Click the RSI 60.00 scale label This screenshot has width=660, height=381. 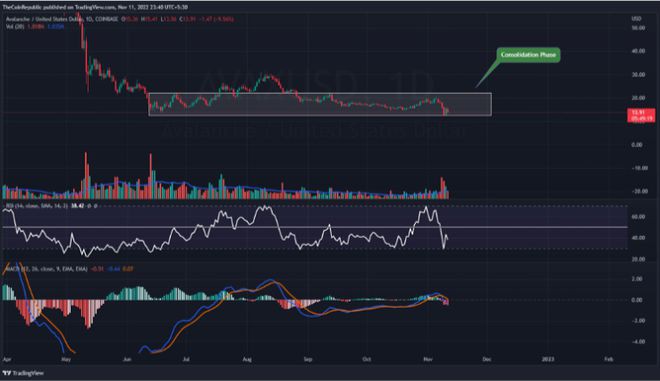tap(638, 217)
